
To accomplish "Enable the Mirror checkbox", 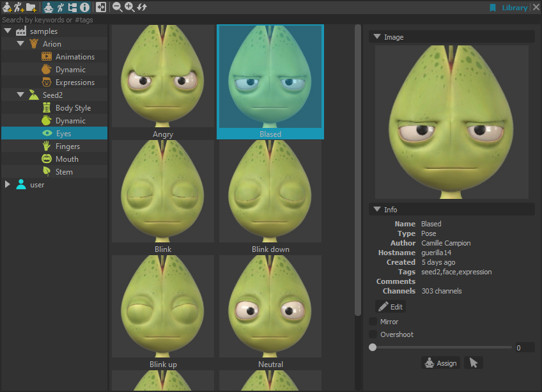I will (373, 322).
